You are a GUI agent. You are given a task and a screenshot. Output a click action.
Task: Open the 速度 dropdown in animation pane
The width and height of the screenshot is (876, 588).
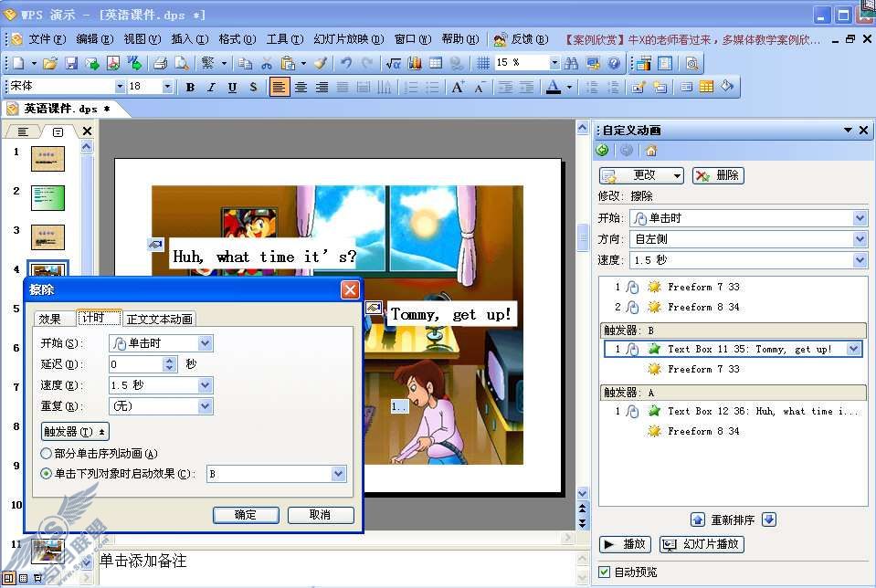860,259
